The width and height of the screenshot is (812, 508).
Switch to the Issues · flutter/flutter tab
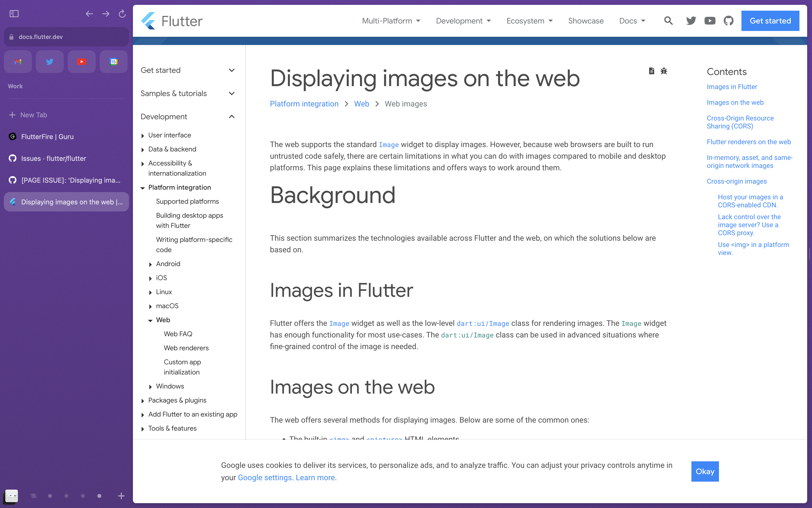coord(66,159)
